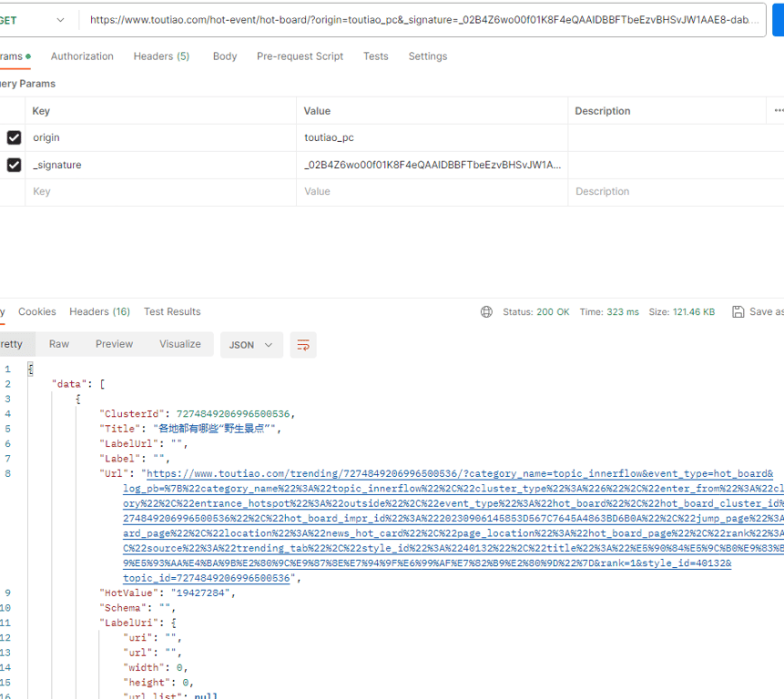Open the params table options ellipsis
This screenshot has width=784, height=699.
point(779,110)
